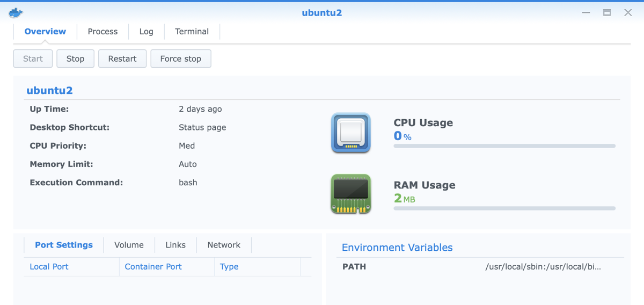This screenshot has width=644, height=305.
Task: View the Network tab
Action: click(x=224, y=245)
